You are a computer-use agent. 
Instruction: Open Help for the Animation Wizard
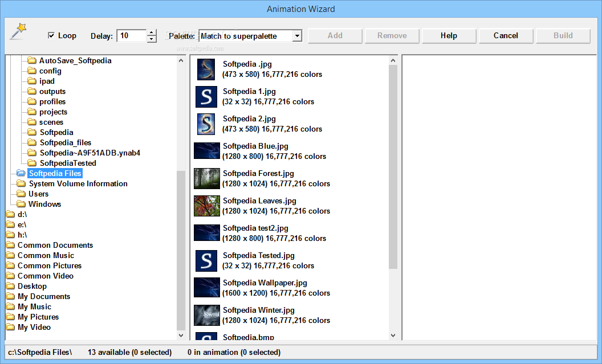click(449, 36)
